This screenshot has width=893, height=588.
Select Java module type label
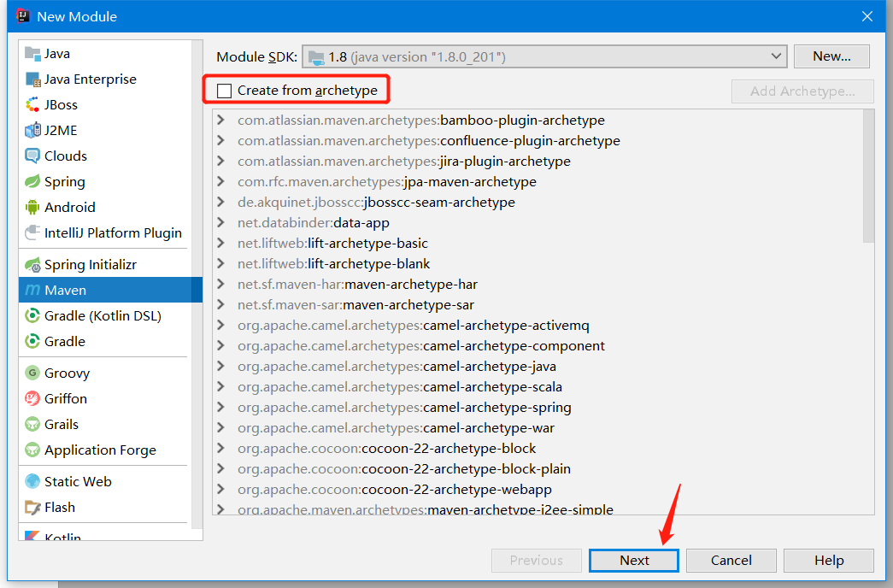[57, 54]
